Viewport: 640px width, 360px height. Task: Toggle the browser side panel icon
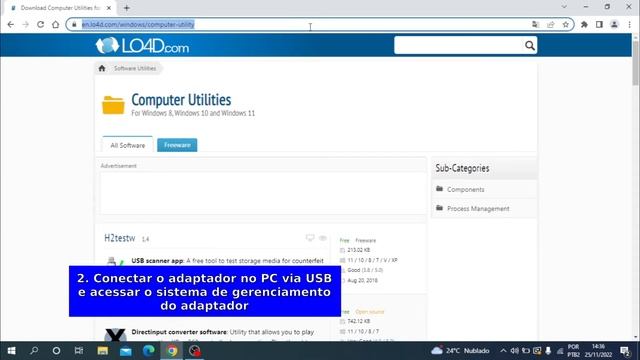pos(599,24)
